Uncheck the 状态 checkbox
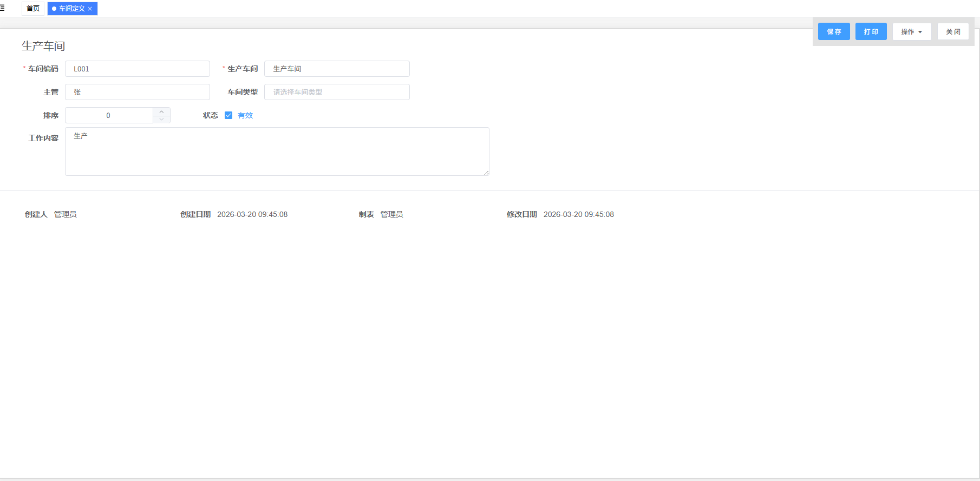Image resolution: width=980 pixels, height=481 pixels. click(x=228, y=115)
